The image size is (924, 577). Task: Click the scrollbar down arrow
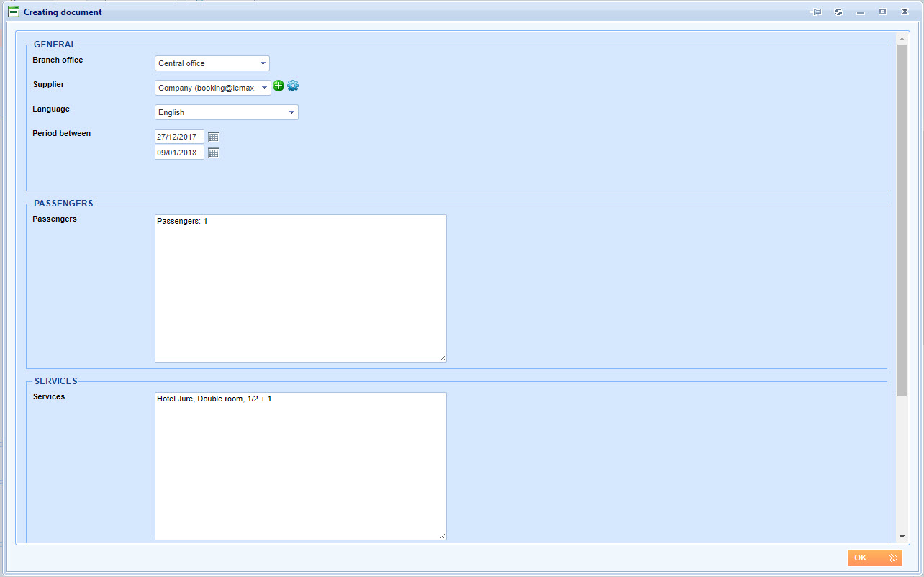902,537
